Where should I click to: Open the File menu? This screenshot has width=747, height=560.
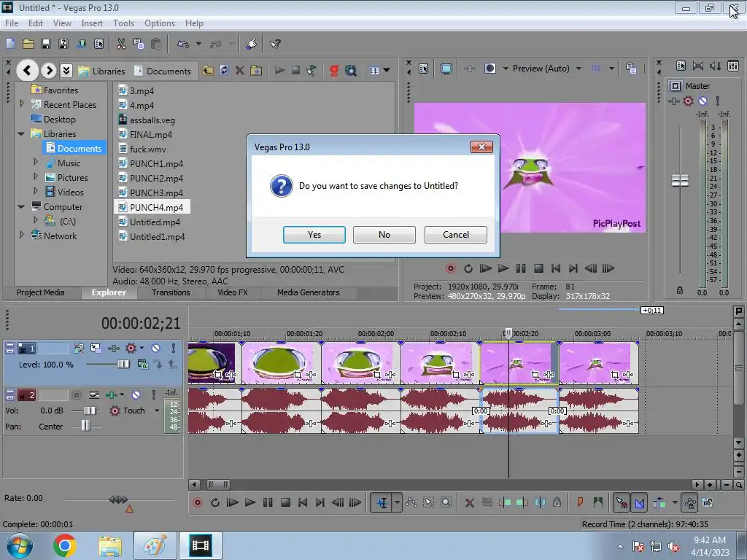(x=12, y=23)
